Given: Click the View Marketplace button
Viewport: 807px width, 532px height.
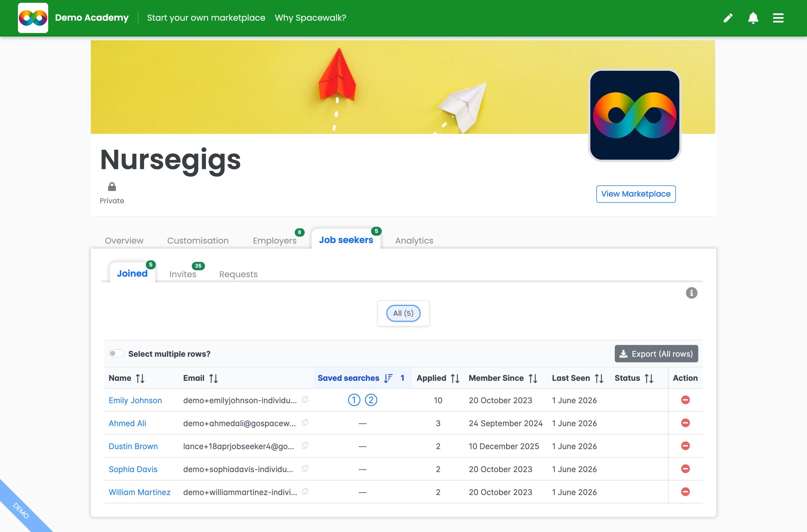Looking at the screenshot, I should point(636,194).
